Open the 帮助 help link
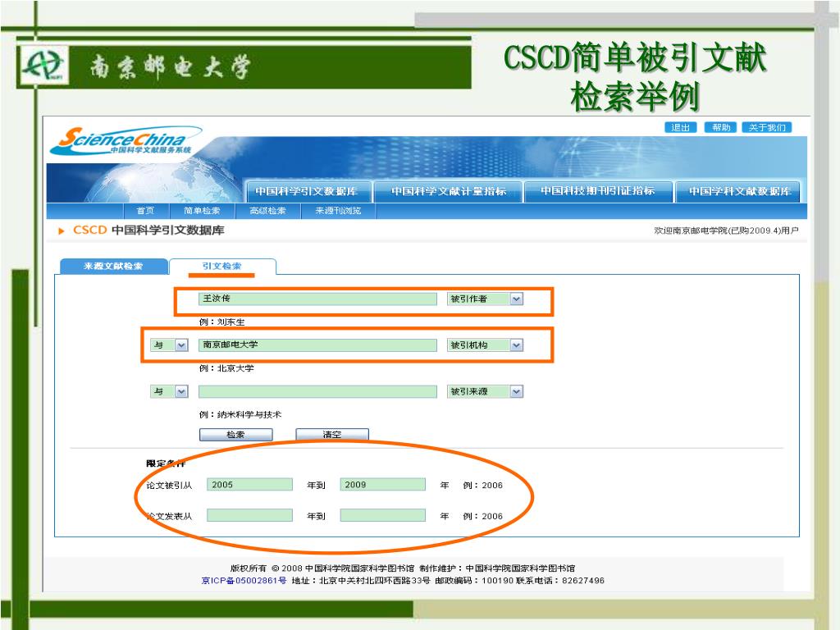The width and height of the screenshot is (840, 630). (720, 127)
